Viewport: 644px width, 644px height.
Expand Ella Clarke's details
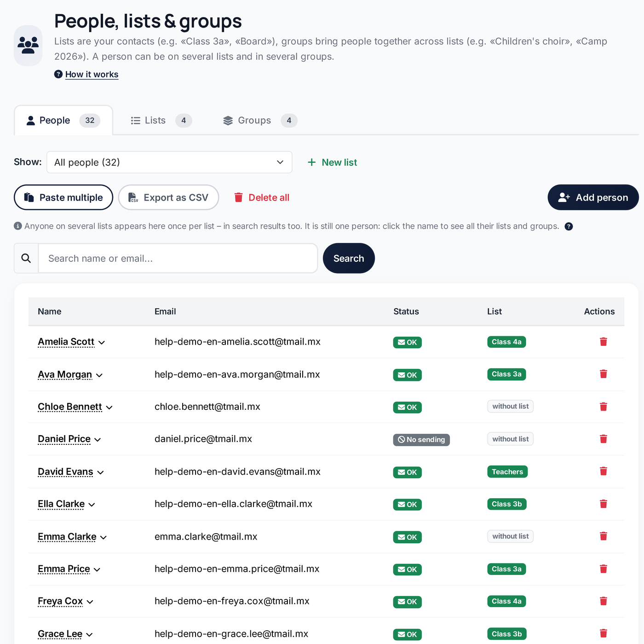tap(92, 505)
